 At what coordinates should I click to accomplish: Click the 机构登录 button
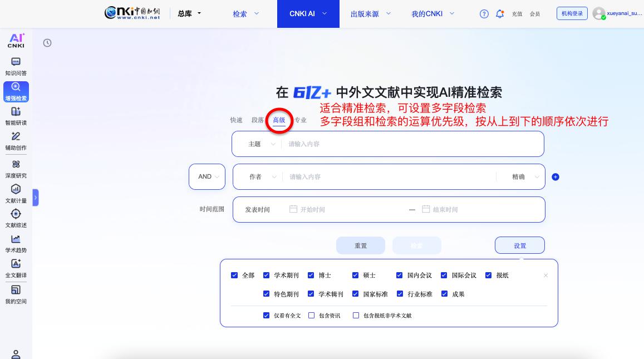(572, 14)
